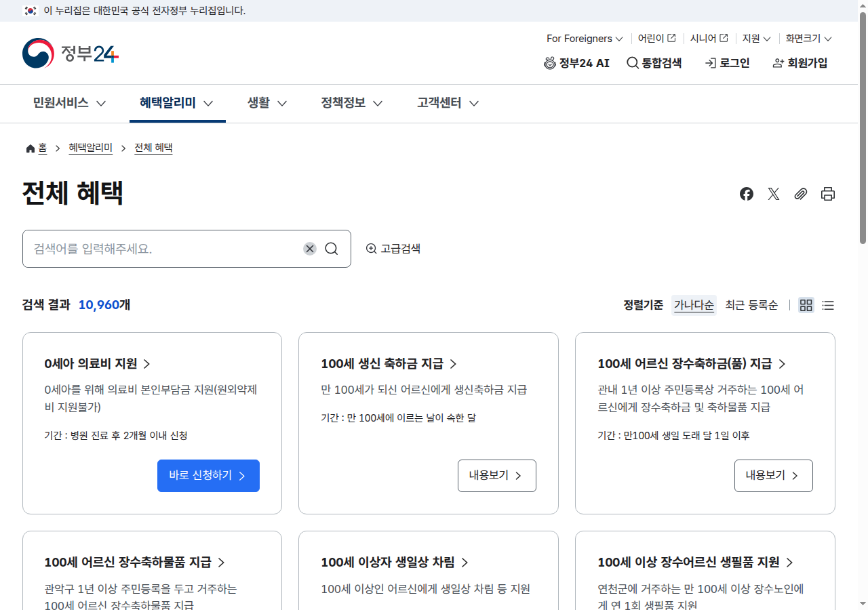The image size is (868, 610).
Task: Open 100세 이상자 생일상 차림 title
Action: pos(395,563)
